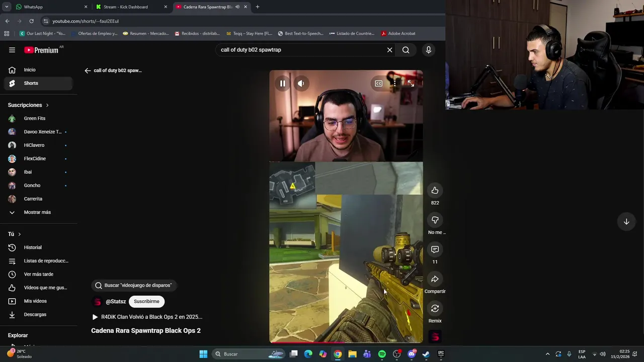The height and width of the screenshot is (362, 644).
Task: Open Listas de reproducción
Action: pyautogui.click(x=39, y=261)
